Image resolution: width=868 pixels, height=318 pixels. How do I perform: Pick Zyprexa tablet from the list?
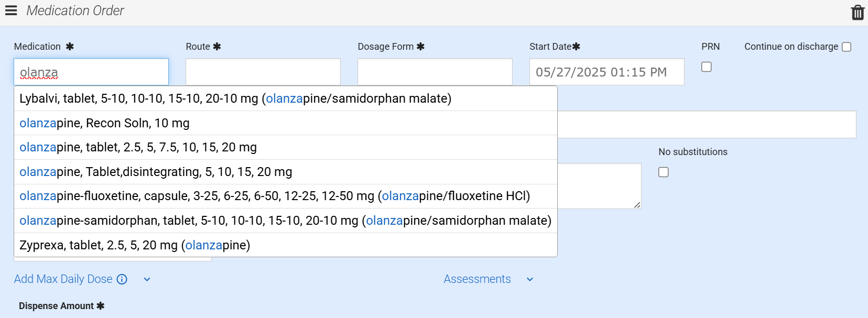(135, 245)
